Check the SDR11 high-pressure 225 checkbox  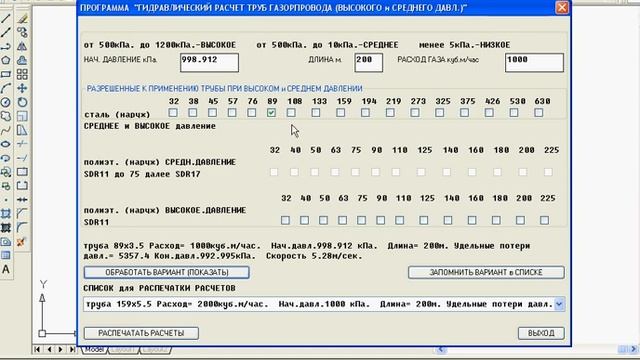click(544, 220)
